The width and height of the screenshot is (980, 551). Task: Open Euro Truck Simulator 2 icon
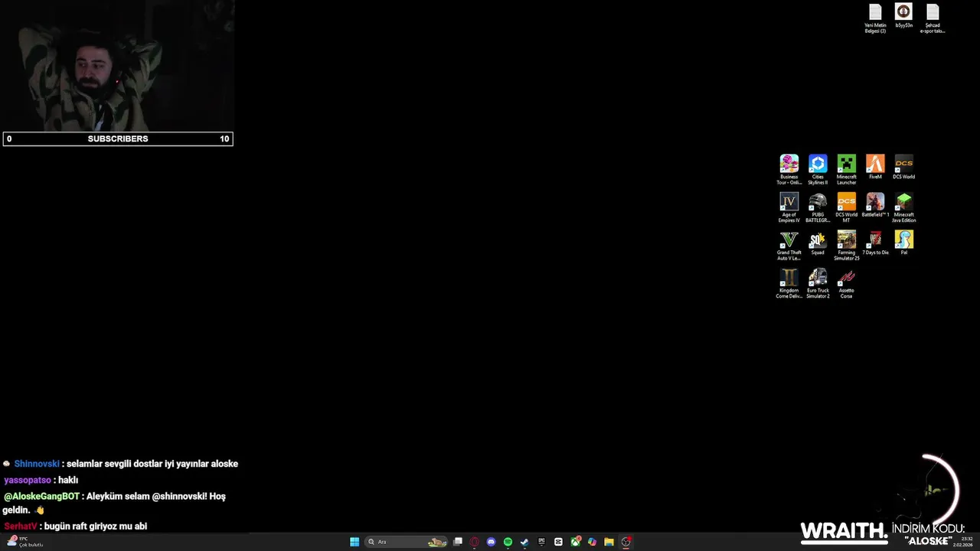tap(818, 283)
